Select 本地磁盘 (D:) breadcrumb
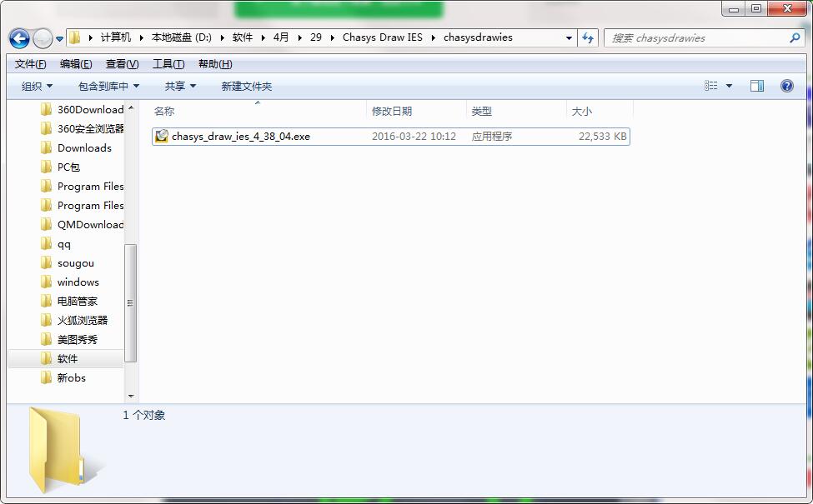 point(182,37)
